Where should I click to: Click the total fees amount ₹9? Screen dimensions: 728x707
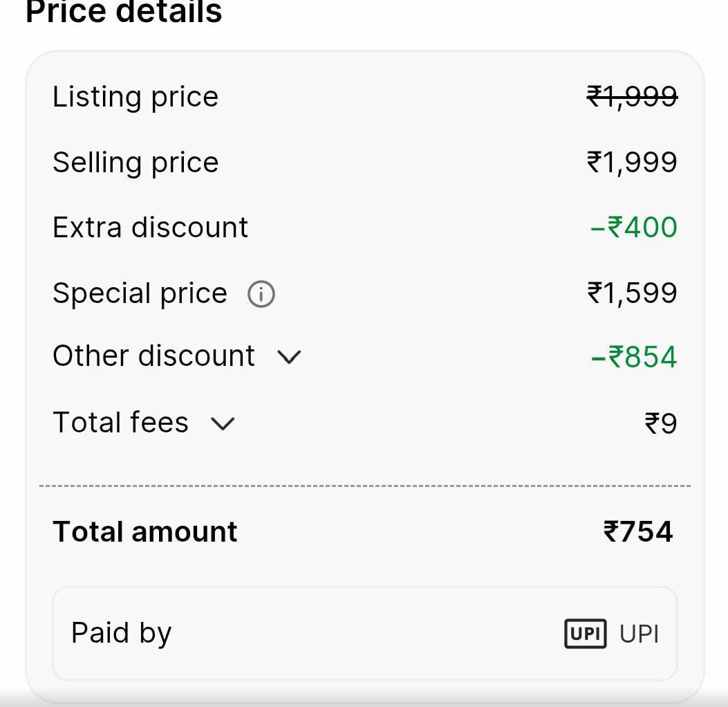point(660,423)
